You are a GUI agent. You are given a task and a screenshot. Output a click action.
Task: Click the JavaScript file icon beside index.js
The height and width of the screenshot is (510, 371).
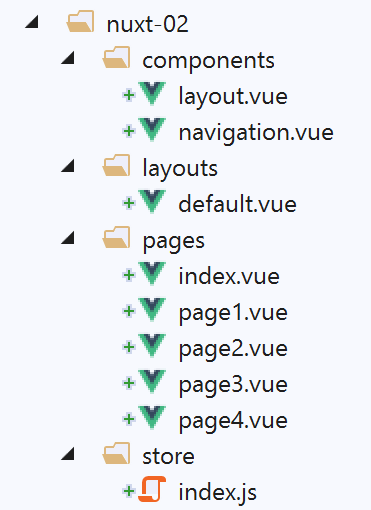pos(152,489)
